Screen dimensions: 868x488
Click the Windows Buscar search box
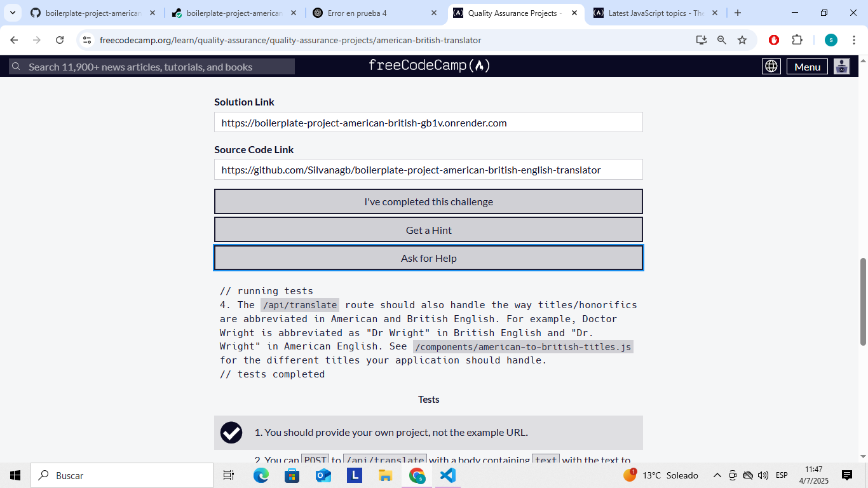coord(122,475)
